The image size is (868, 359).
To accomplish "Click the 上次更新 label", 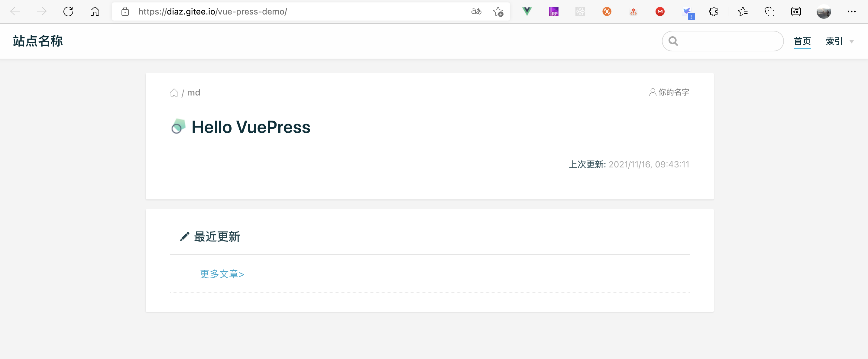I will tap(587, 164).
